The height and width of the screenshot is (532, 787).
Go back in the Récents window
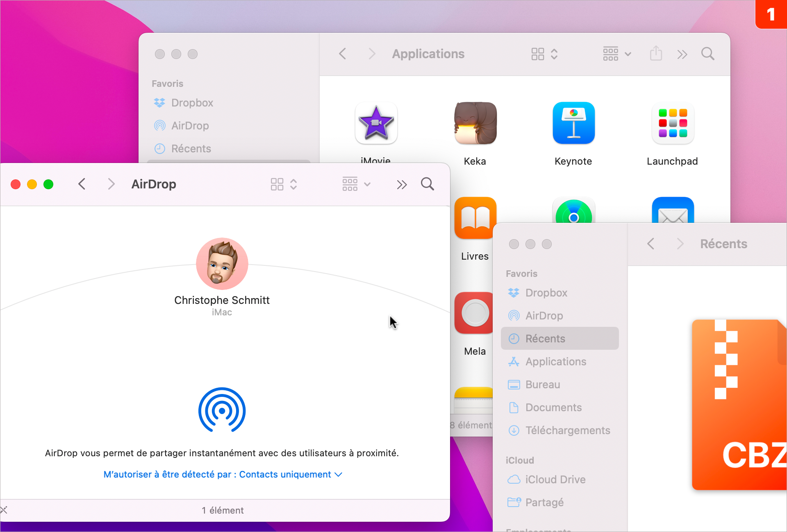pos(651,244)
